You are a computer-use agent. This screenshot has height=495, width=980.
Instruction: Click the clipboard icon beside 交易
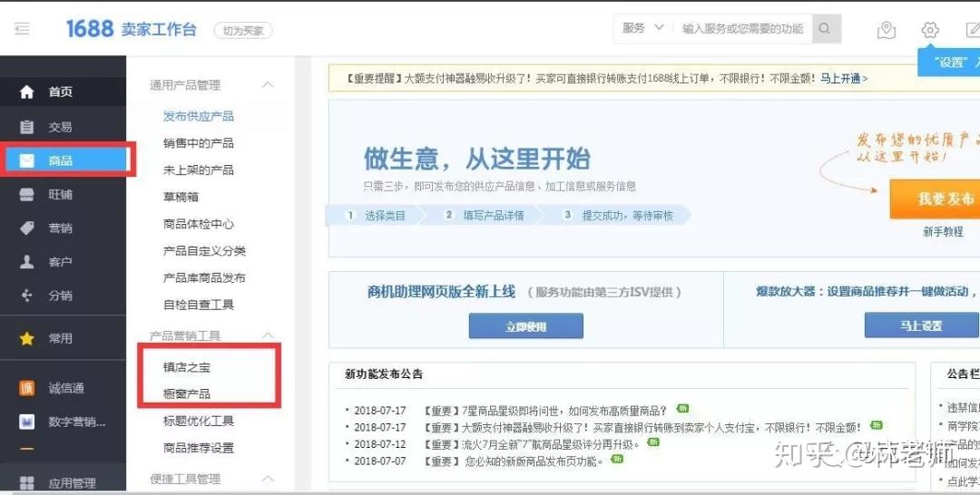tap(27, 127)
